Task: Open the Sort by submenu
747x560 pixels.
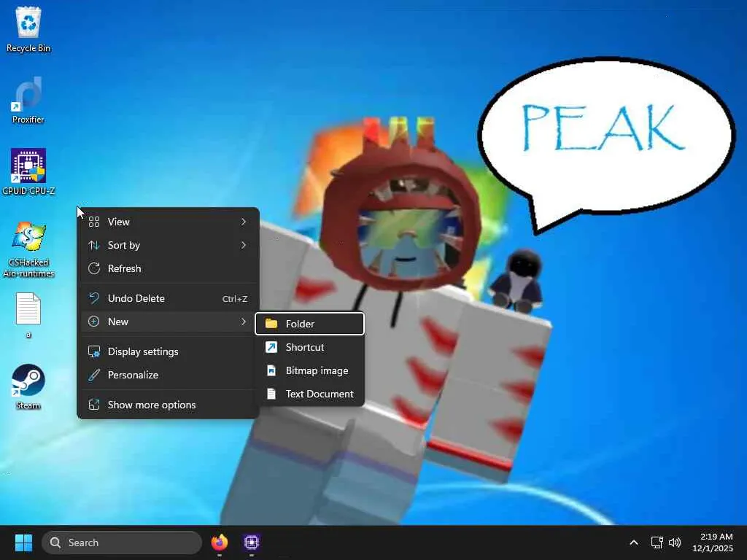Action: click(x=168, y=245)
